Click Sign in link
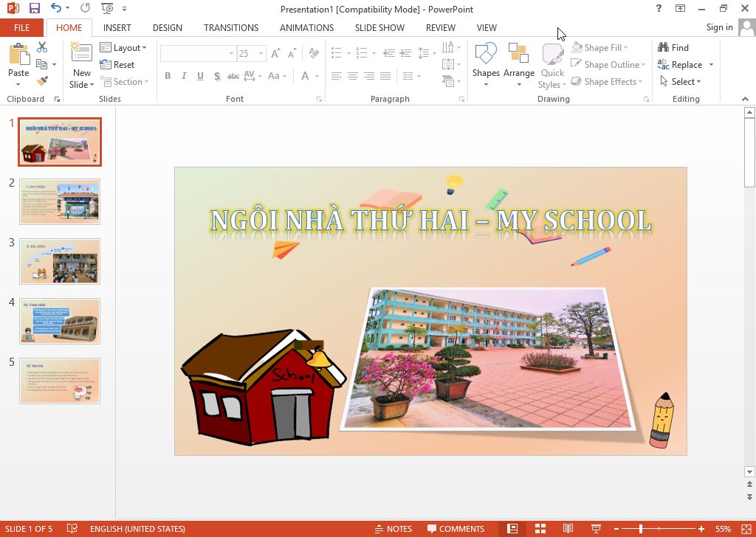The image size is (756, 537). click(719, 27)
